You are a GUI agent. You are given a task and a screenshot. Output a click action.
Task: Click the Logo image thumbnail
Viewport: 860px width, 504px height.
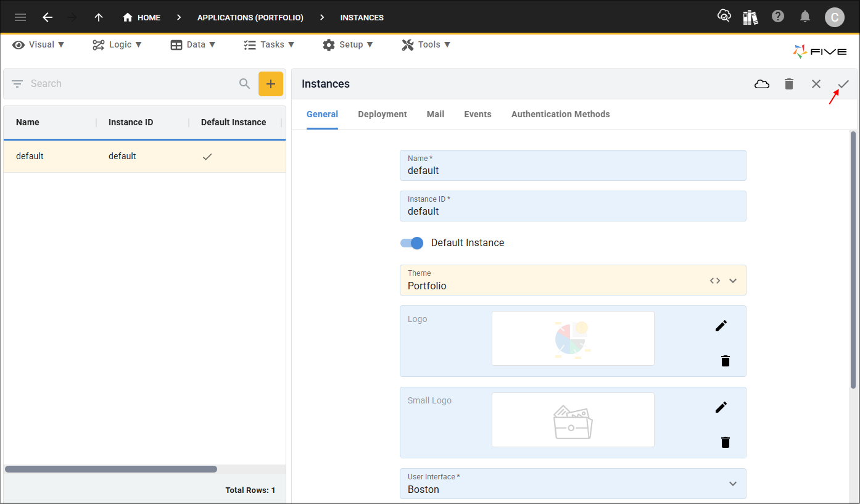click(573, 339)
